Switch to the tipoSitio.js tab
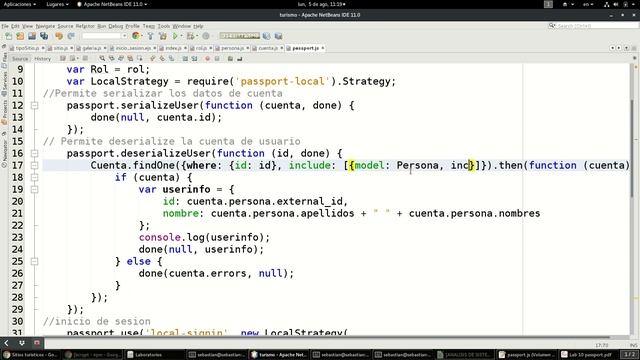This screenshot has height=360, width=640. [27, 48]
